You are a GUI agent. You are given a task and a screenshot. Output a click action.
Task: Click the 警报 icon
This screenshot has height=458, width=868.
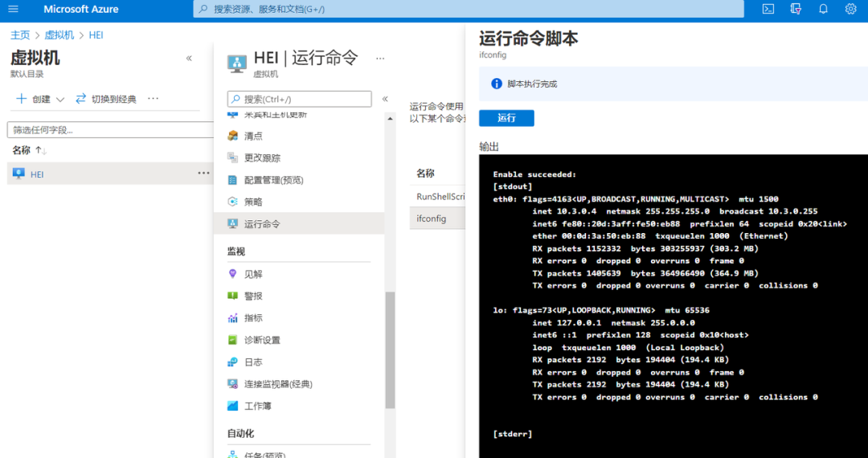[x=233, y=296]
